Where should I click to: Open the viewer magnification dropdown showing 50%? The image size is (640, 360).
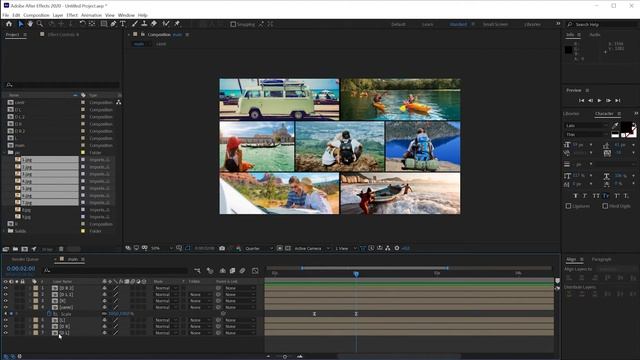click(x=162, y=248)
